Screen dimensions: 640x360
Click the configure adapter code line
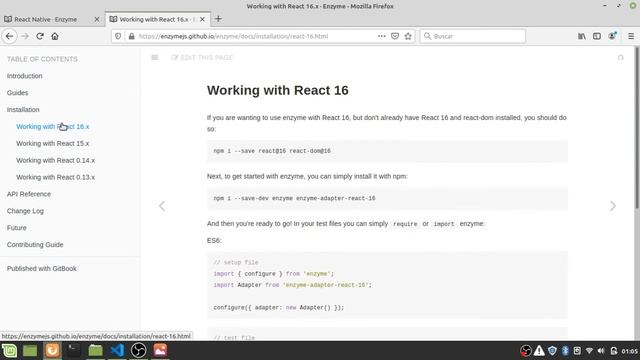(x=279, y=308)
